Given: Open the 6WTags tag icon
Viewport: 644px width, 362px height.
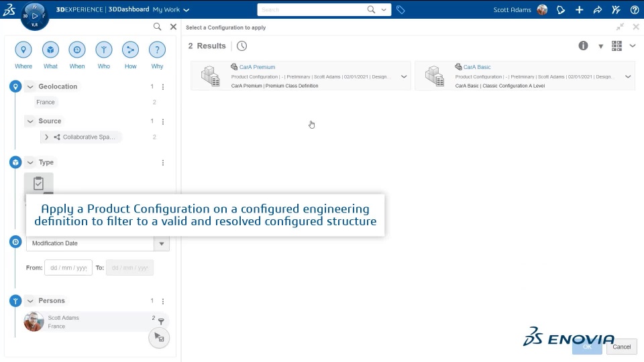Looking at the screenshot, I should 401,9.
